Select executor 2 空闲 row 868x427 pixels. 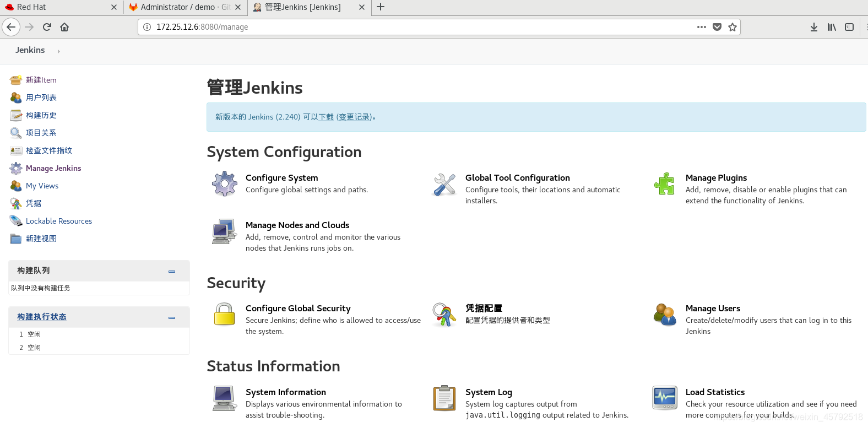pos(99,348)
